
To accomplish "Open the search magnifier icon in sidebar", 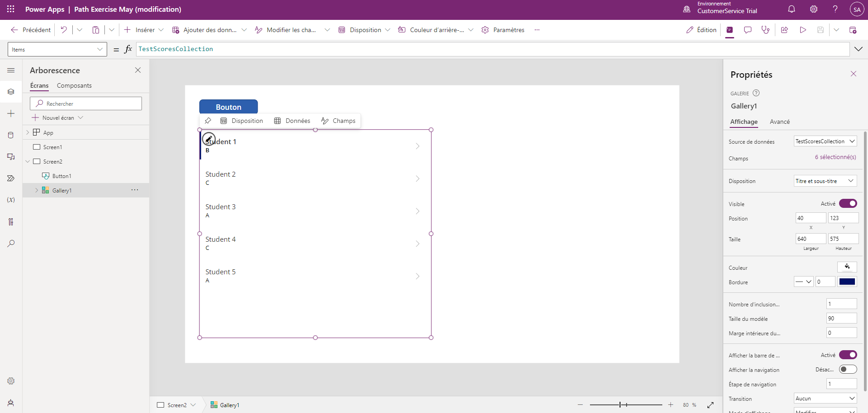I will [11, 244].
